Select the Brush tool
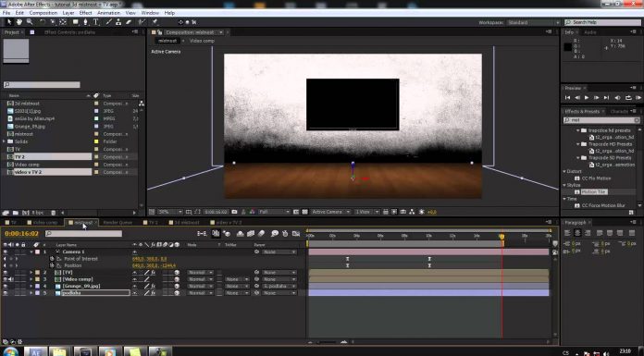644x356 pixels. point(109,22)
